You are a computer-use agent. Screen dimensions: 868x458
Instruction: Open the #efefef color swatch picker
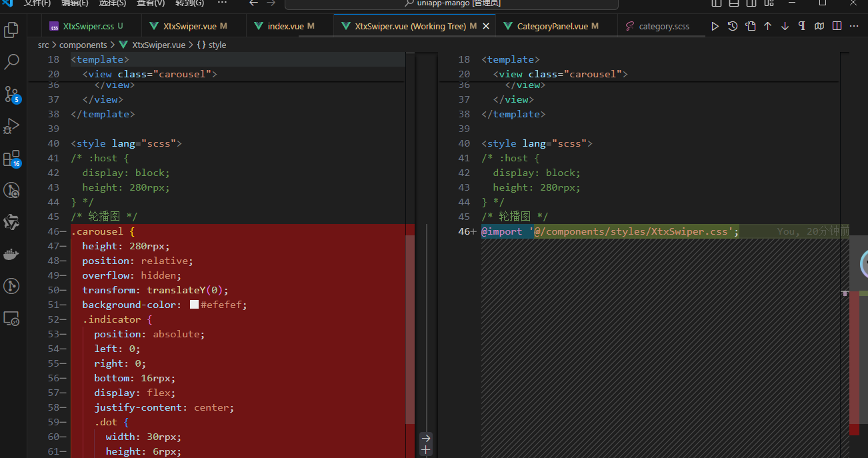click(195, 305)
